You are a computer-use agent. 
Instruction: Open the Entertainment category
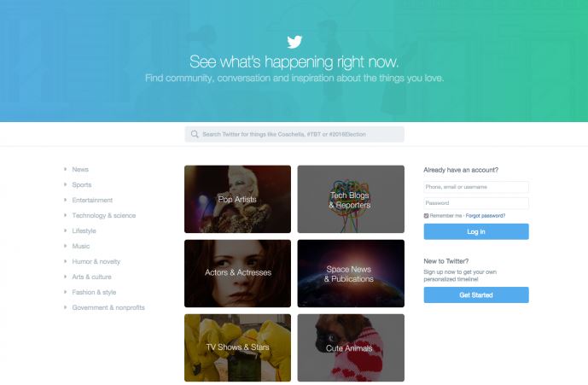(x=92, y=200)
